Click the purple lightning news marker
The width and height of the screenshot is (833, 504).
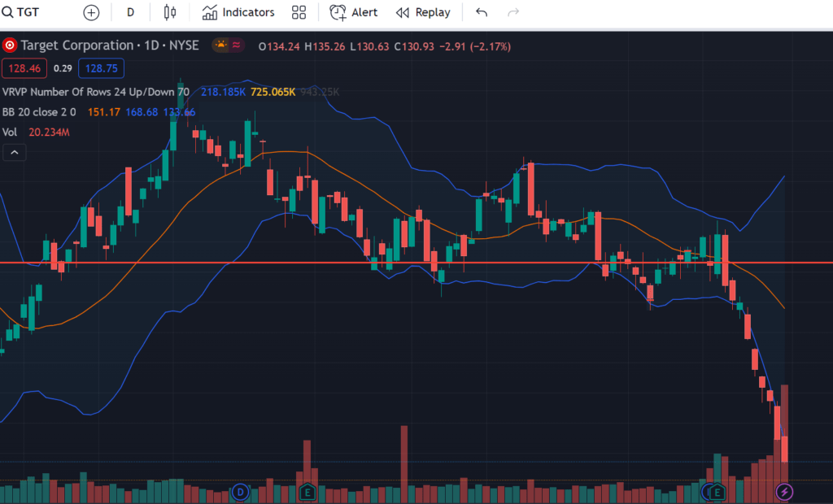pyautogui.click(x=784, y=492)
